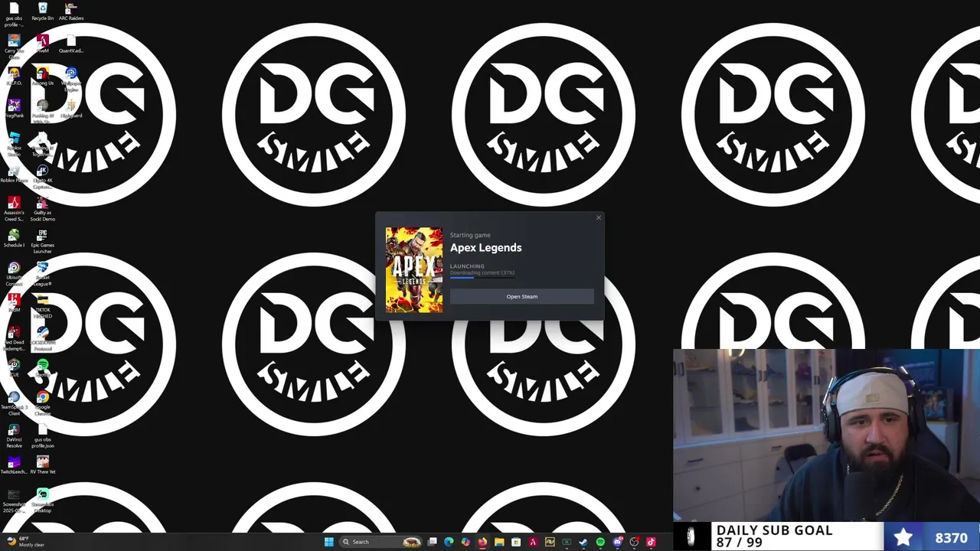Select the Guilty as Sock! Demo shortcut

43,208
